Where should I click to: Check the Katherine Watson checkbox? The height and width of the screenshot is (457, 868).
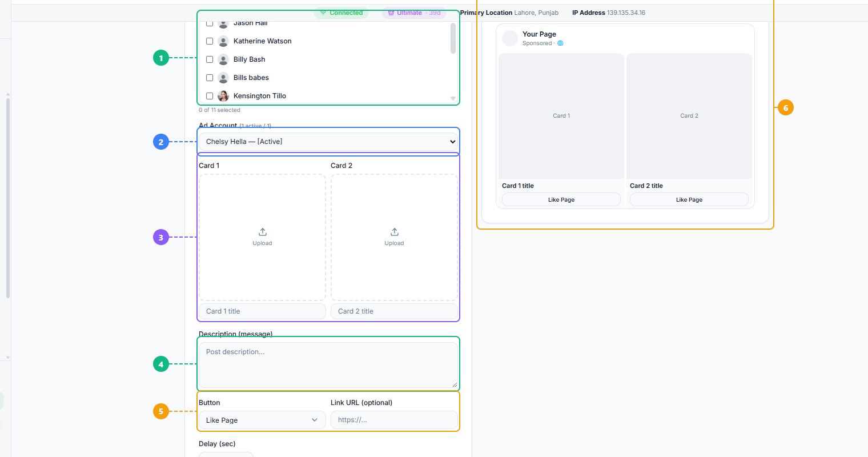pyautogui.click(x=210, y=41)
